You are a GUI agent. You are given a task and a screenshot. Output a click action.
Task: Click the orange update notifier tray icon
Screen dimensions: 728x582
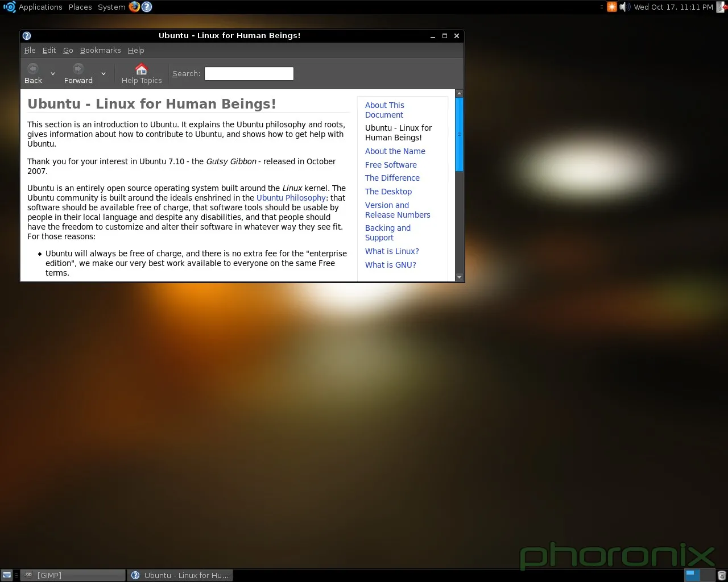coord(612,7)
